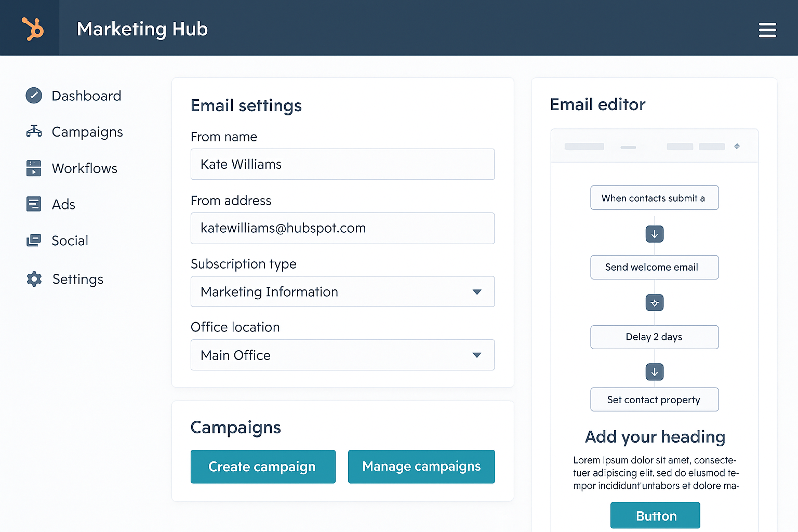Click the teal 'Button' in email editor

click(655, 515)
